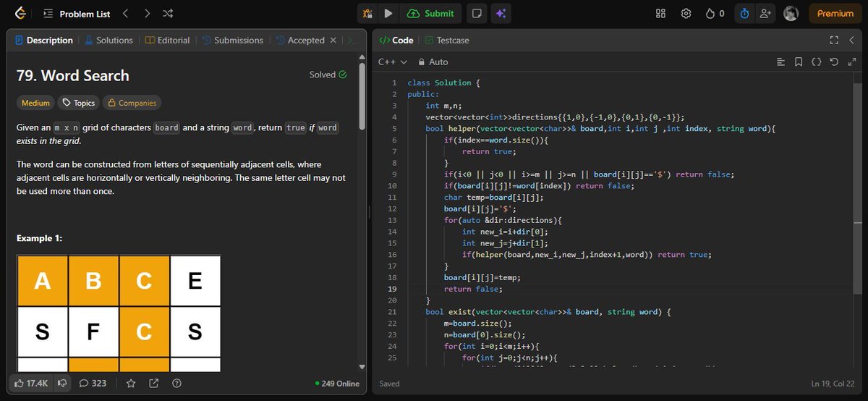Start the debugger bug icon
Image resolution: width=868 pixels, height=401 pixels.
(368, 13)
